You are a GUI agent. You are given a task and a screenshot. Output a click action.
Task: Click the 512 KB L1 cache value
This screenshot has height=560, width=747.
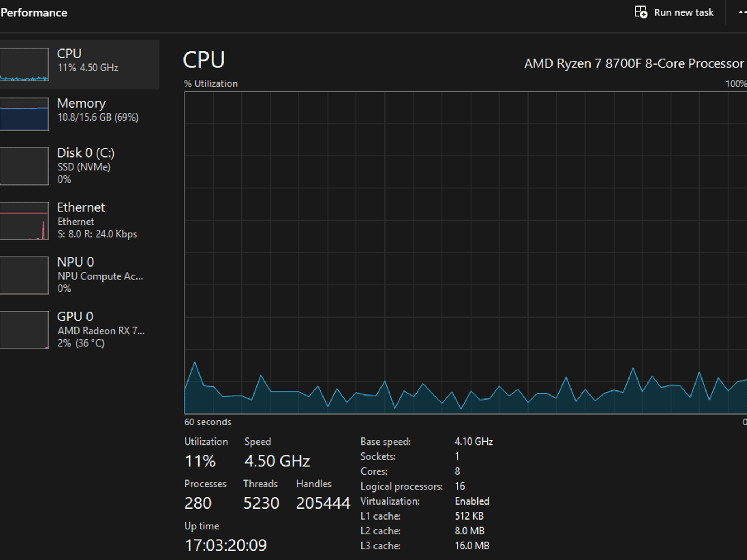469,516
